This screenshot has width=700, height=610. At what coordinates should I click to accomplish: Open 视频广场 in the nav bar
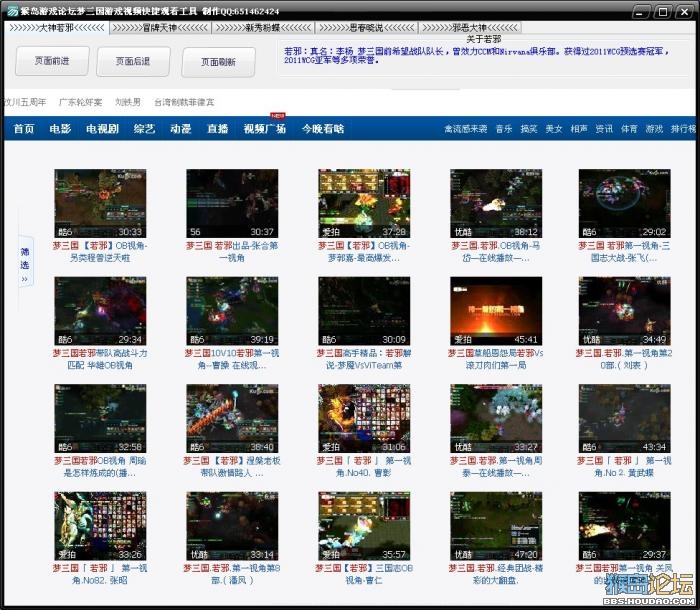[265, 129]
